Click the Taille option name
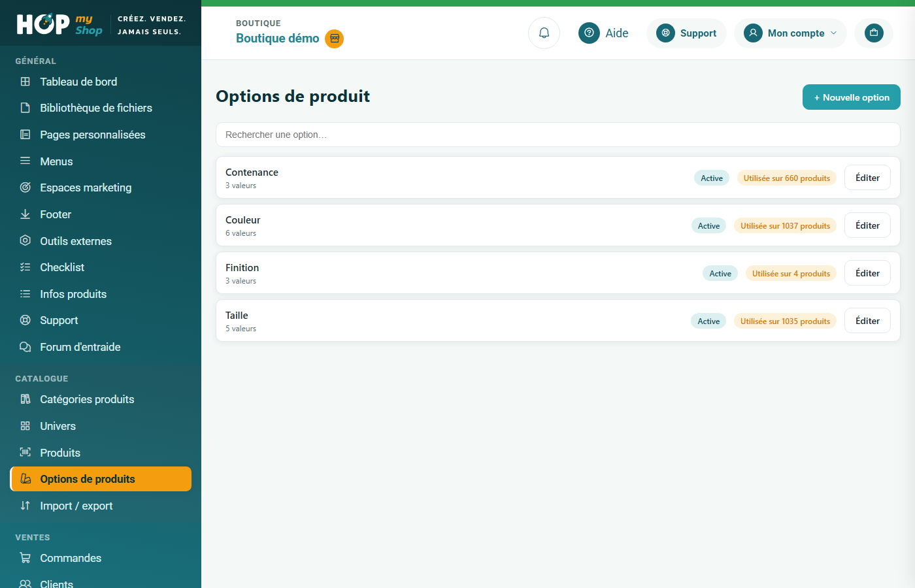Viewport: 915px width, 588px height. click(x=237, y=316)
